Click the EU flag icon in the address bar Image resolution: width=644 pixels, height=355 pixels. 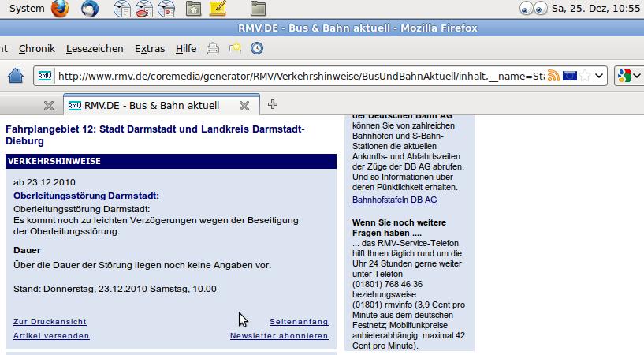pyautogui.click(x=569, y=77)
